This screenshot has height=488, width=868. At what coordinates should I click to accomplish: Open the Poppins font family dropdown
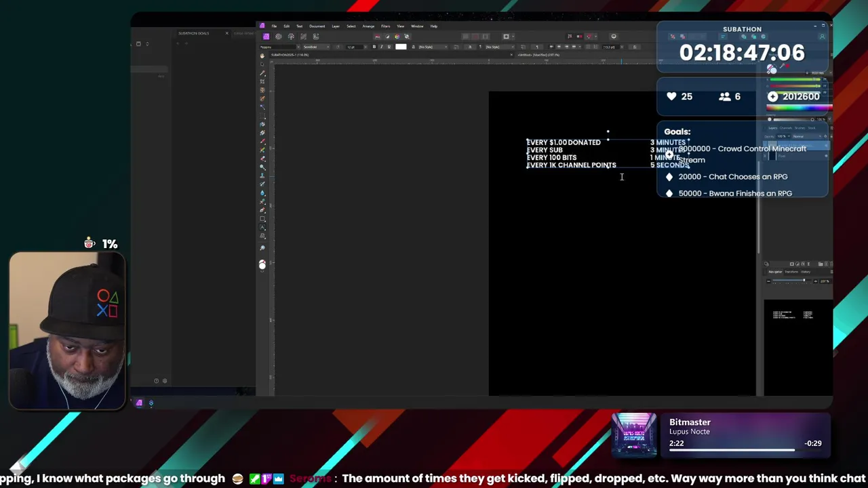pos(279,47)
